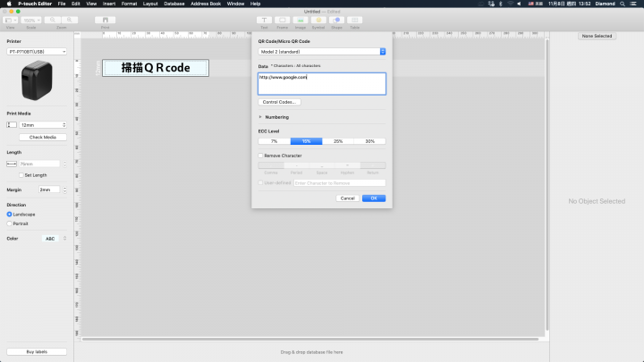Open the Layout menu
Image resolution: width=644 pixels, height=362 pixels.
(150, 4)
